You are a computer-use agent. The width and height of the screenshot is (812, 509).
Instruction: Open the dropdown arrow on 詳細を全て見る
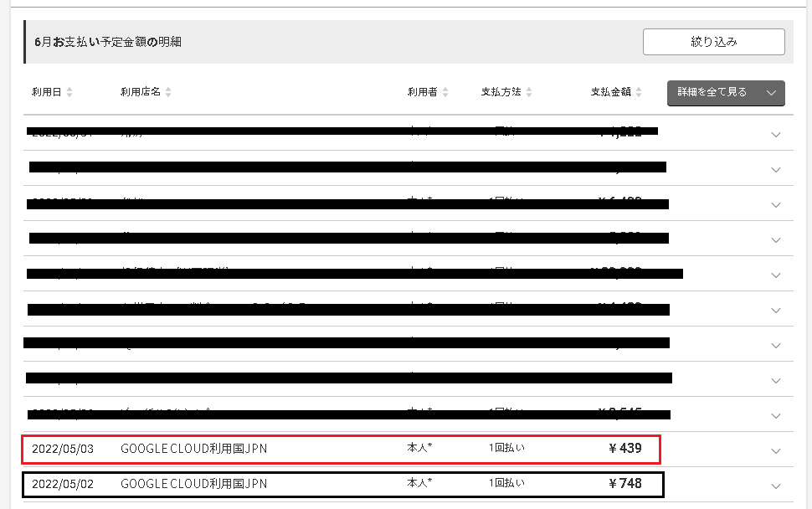(x=773, y=93)
